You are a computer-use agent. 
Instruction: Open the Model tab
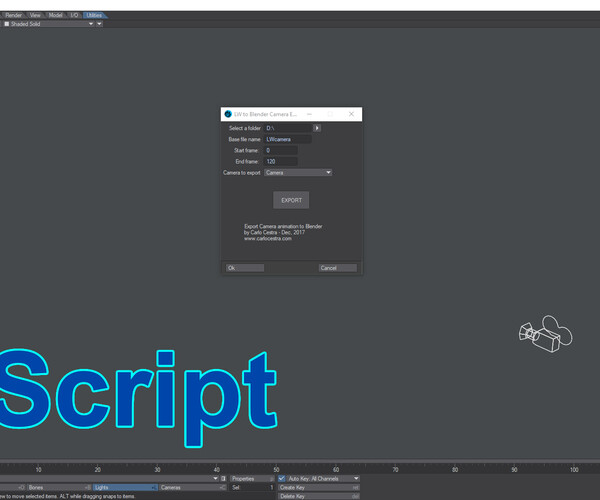[55, 15]
